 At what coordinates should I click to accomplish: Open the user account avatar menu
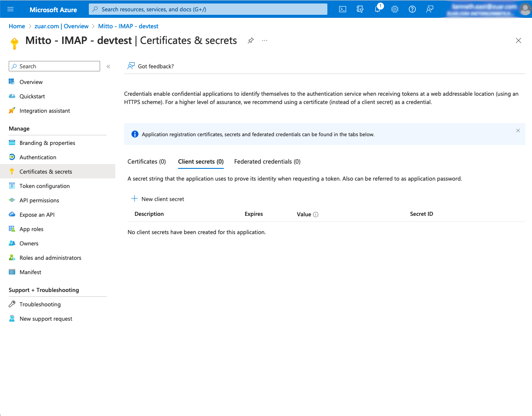tap(525, 9)
